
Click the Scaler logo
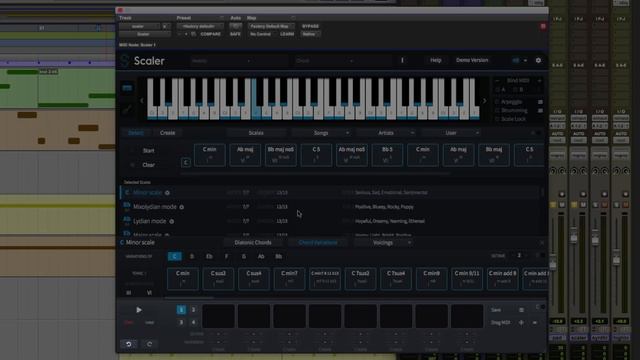(x=125, y=61)
